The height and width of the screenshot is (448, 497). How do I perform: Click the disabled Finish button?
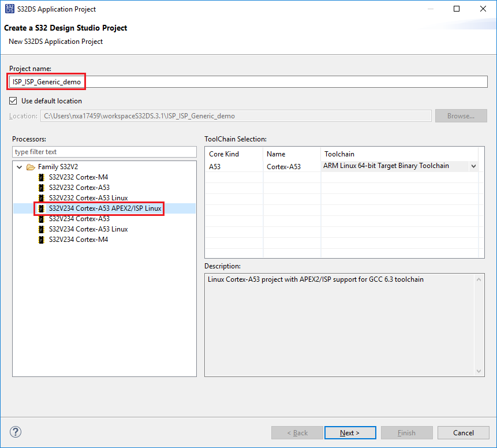[x=407, y=433]
